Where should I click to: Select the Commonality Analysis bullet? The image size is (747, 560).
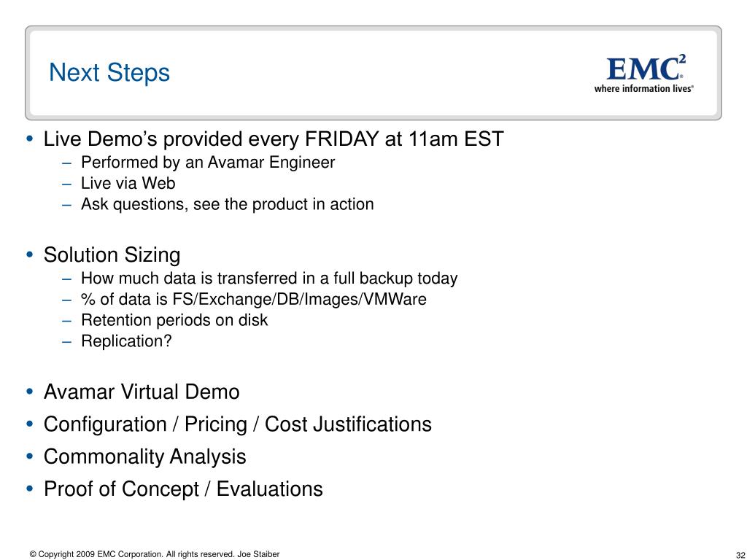coord(145,457)
